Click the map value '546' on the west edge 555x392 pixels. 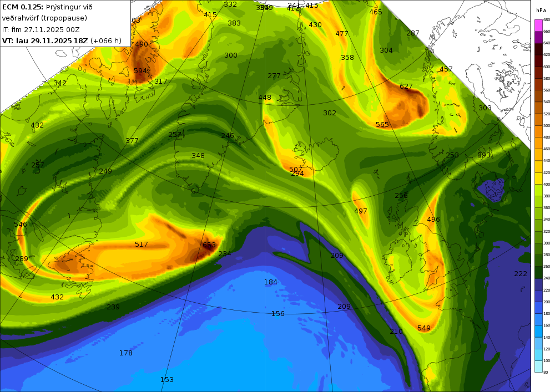pyautogui.click(x=21, y=224)
